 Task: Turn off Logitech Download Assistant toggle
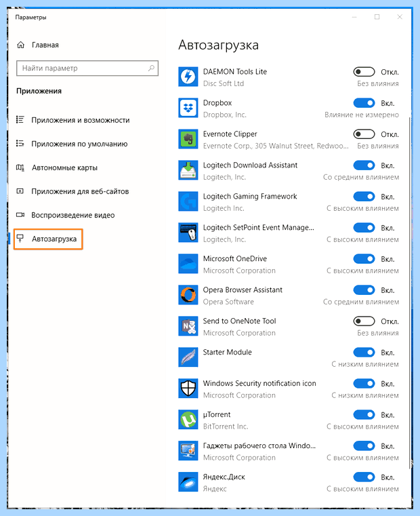[x=364, y=165]
